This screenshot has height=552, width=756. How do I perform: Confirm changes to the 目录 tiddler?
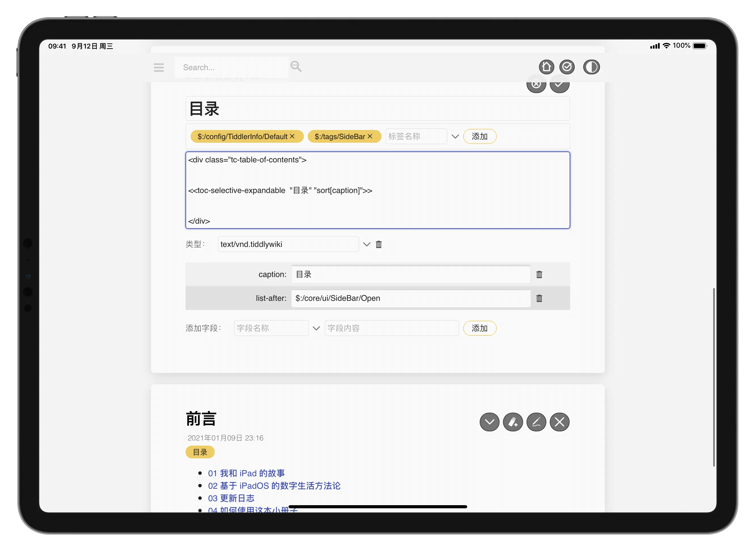(559, 84)
